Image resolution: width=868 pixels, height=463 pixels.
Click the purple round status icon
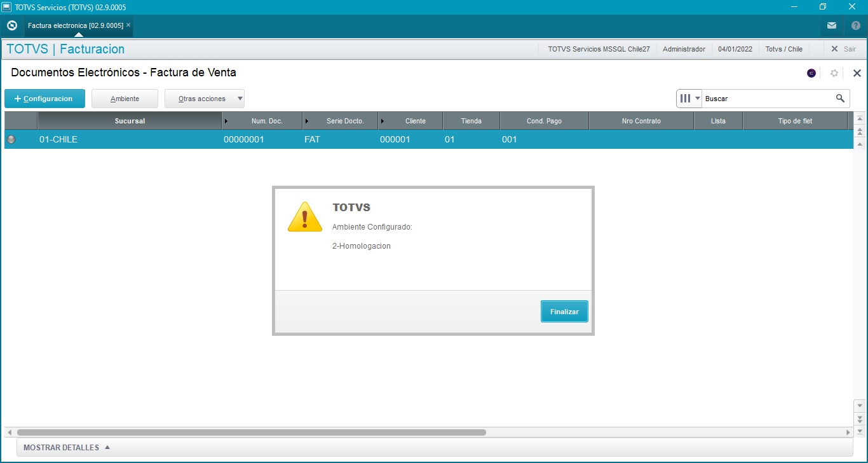(x=811, y=73)
